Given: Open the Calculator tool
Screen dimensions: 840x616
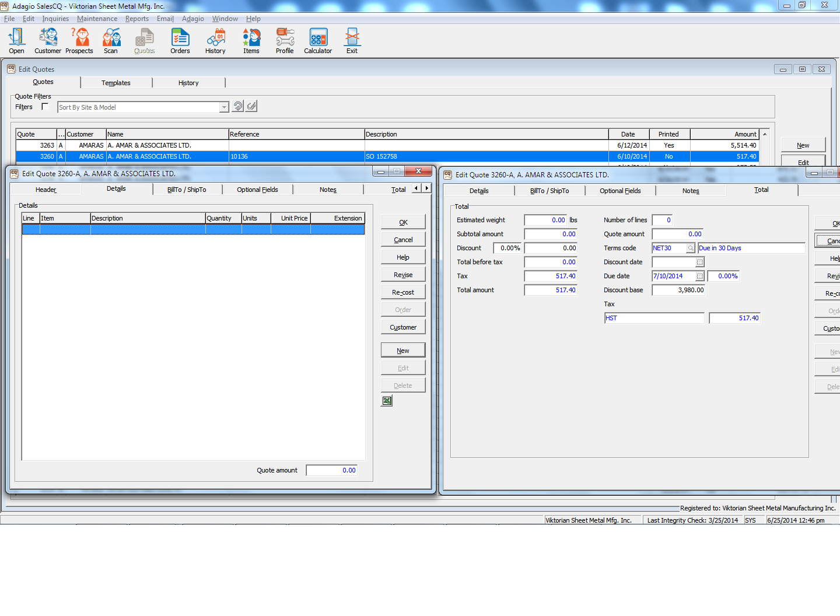Looking at the screenshot, I should point(318,41).
